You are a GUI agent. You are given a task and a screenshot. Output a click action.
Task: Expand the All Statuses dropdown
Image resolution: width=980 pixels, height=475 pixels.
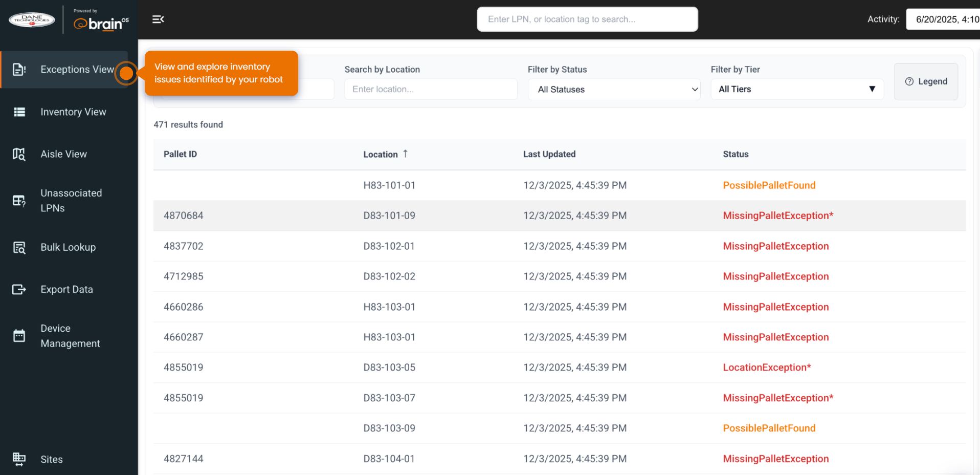point(614,90)
